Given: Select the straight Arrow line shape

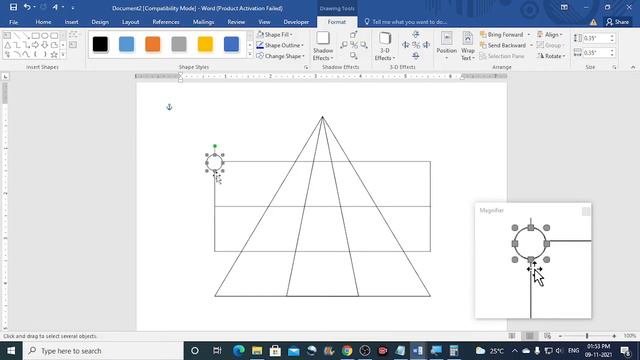Looking at the screenshot, I should click(26, 36).
